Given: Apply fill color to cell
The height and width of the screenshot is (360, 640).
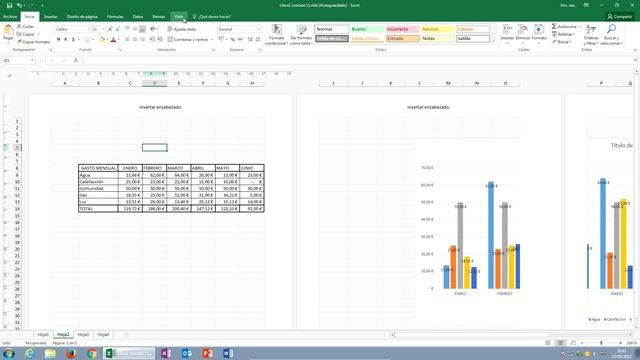Looking at the screenshot, I should click(x=102, y=40).
